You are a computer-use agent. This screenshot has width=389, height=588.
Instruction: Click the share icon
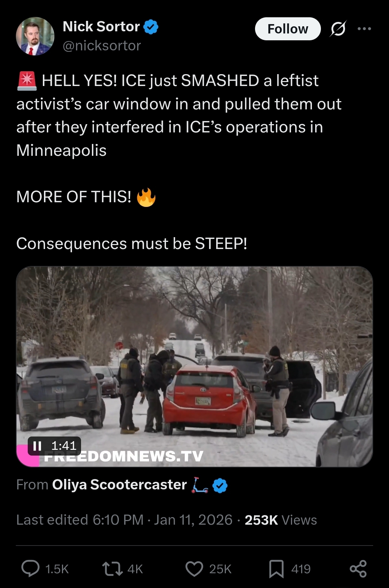point(358,569)
